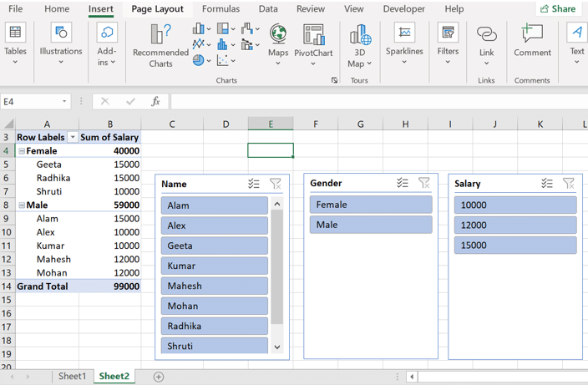
Task: Select Geeta in Name slicer
Action: [x=215, y=246]
